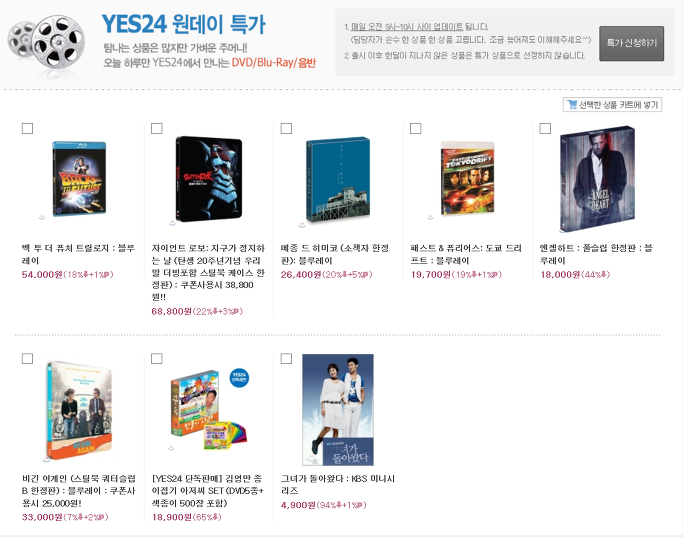Open the Angel Heart Blu-ray cover
The width and height of the screenshot is (683, 537).
597,179
